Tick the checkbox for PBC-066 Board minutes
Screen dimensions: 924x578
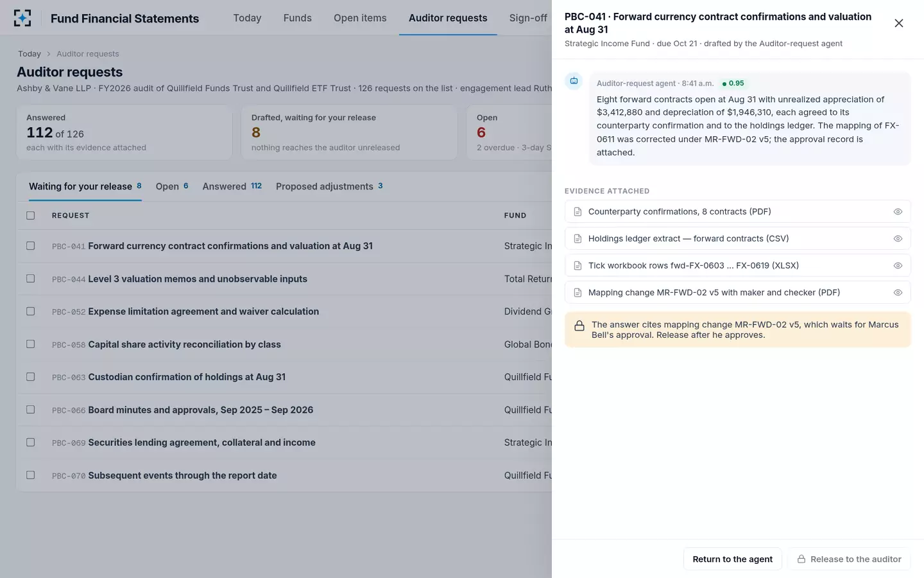(30, 409)
